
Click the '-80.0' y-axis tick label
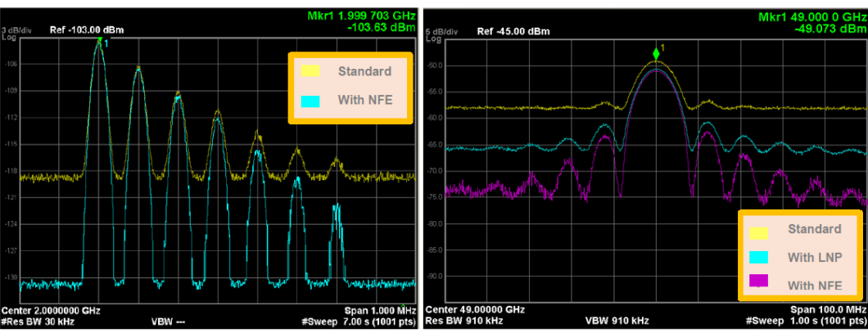[433, 224]
